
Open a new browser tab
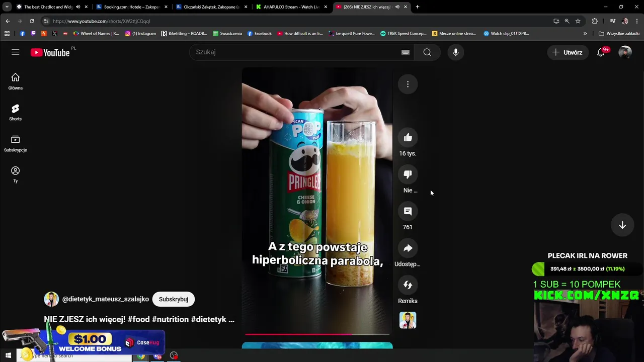point(417,7)
